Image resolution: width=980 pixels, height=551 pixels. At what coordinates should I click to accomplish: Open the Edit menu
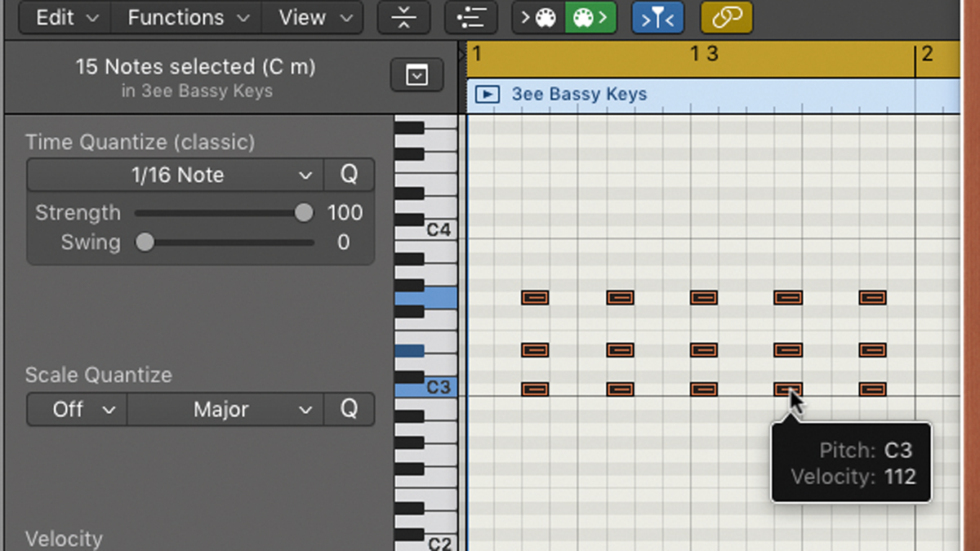[x=65, y=17]
